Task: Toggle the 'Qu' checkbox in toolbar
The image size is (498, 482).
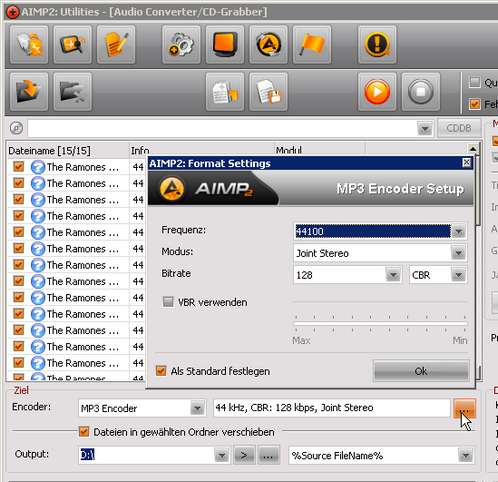Action: click(x=474, y=82)
